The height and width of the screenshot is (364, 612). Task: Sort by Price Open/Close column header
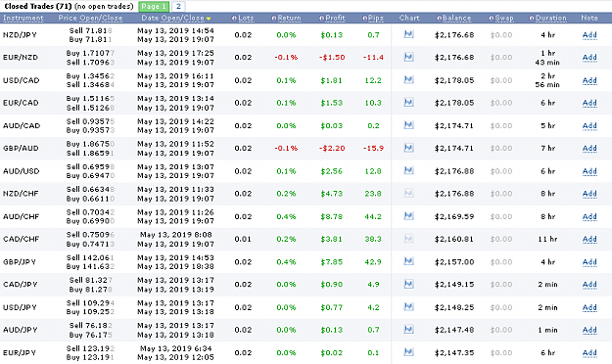90,18
